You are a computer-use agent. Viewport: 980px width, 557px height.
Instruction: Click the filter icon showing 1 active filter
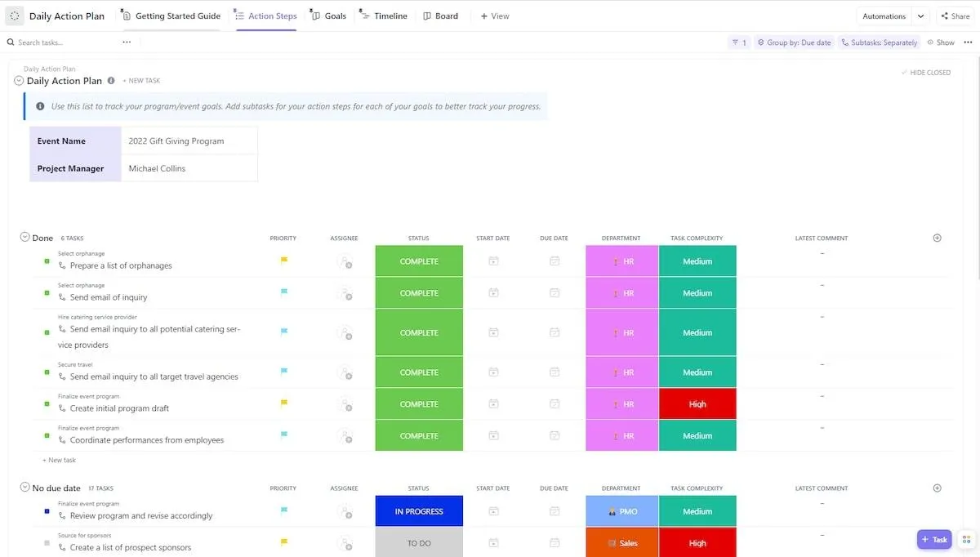[739, 42]
